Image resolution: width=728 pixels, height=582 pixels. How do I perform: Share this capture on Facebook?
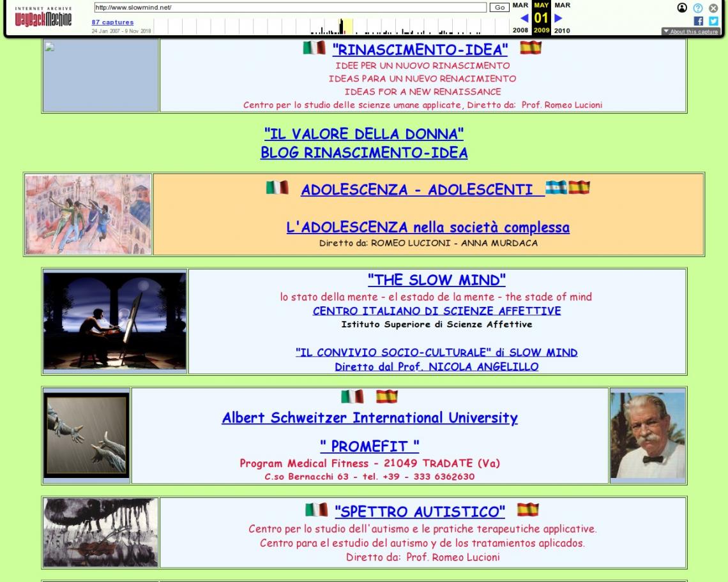(x=698, y=21)
